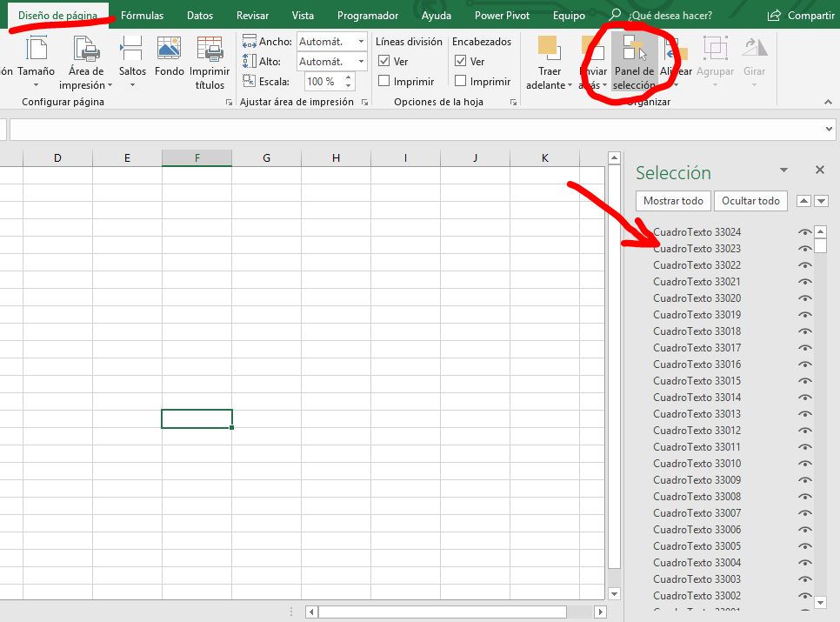This screenshot has height=622, width=840.
Task: Click the Traer adelante icon
Action: 549,50
